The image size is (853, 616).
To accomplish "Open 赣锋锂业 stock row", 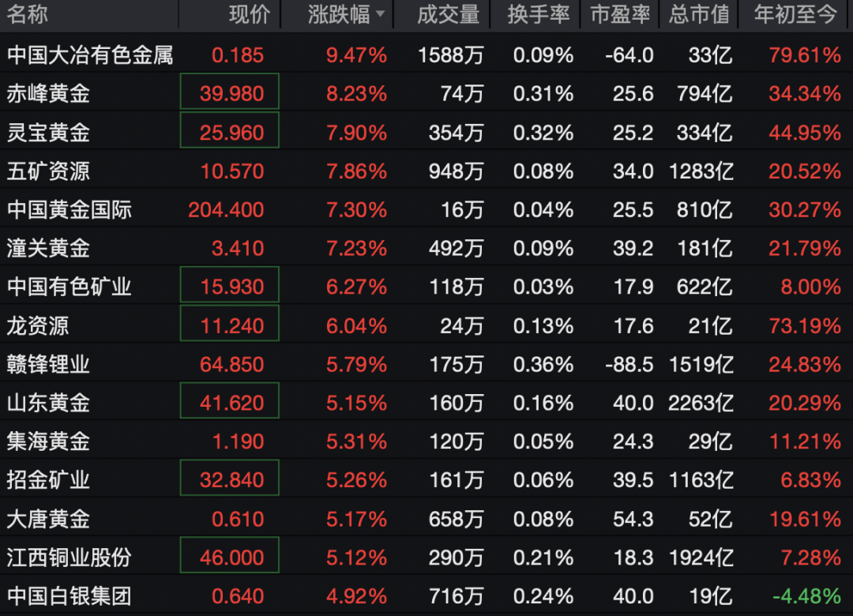I will click(49, 364).
